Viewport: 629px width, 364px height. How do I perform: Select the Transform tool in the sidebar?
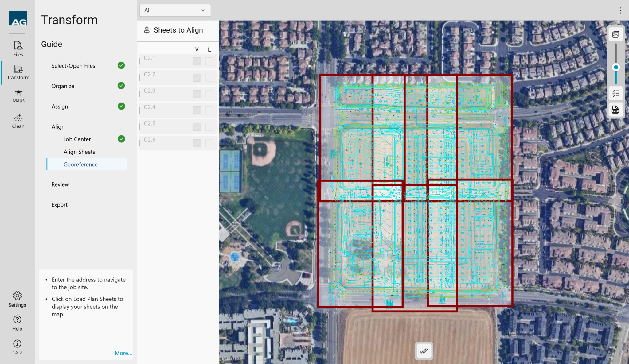tap(18, 72)
